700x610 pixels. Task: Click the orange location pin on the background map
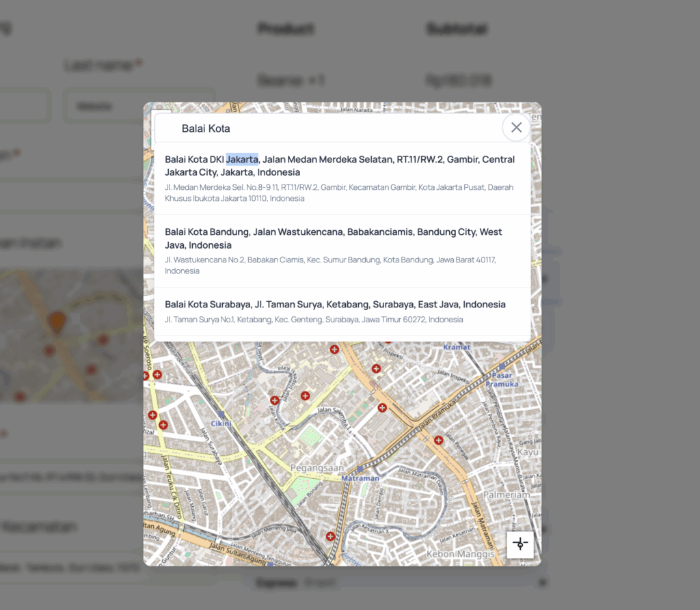[x=56, y=319]
